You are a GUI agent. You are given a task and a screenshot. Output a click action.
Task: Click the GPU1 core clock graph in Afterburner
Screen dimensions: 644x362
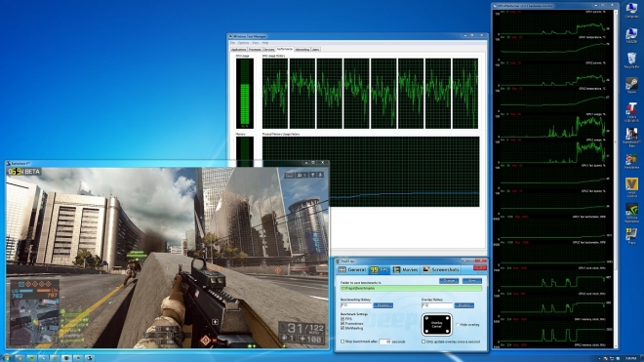pyautogui.click(x=553, y=279)
